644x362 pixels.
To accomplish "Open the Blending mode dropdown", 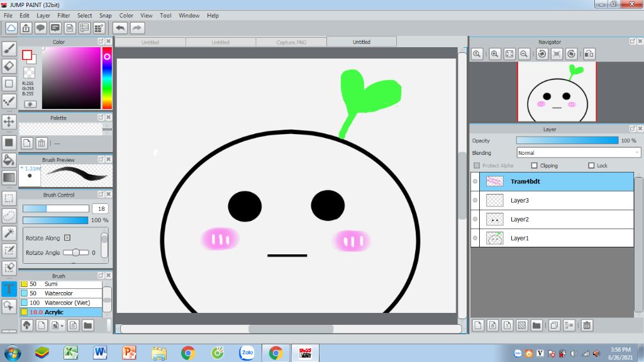I will tap(579, 153).
